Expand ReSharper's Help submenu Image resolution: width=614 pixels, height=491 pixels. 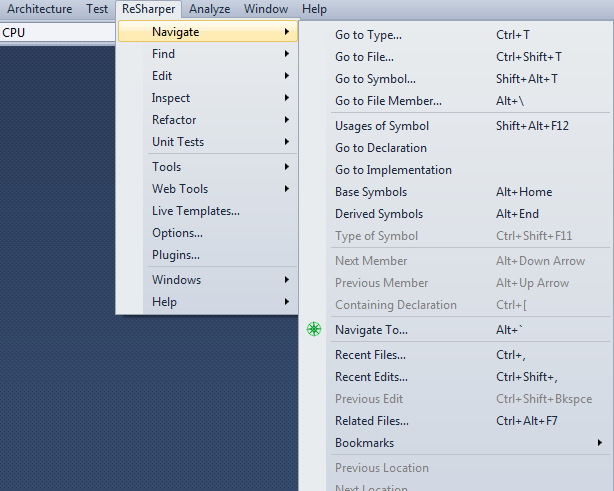point(208,301)
